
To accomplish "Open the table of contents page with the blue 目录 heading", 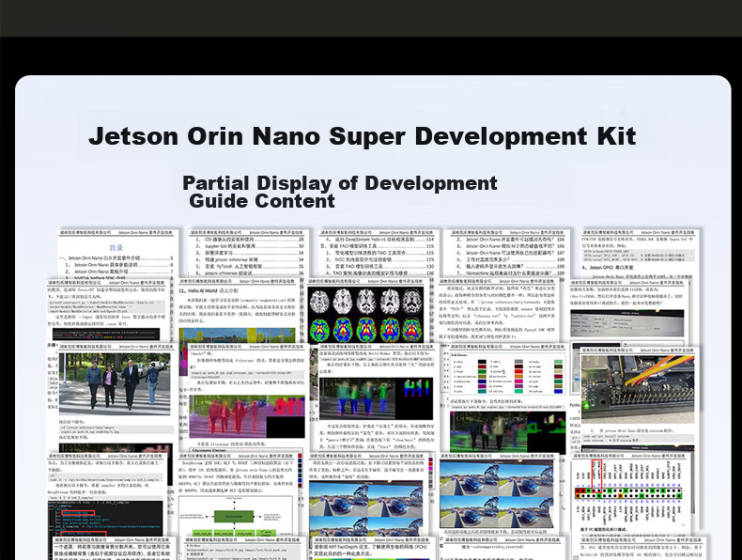I will [118, 254].
